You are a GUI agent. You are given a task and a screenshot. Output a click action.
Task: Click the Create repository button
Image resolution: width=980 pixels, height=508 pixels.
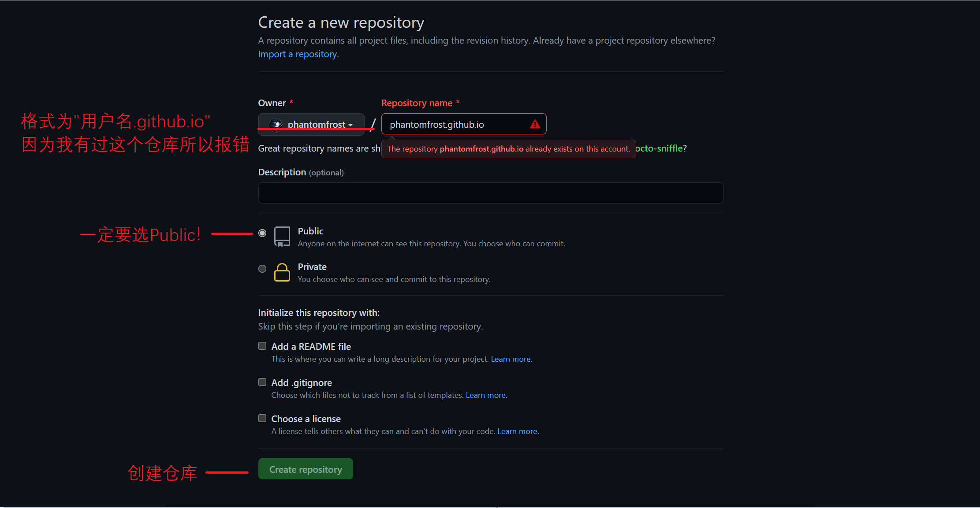pos(306,469)
